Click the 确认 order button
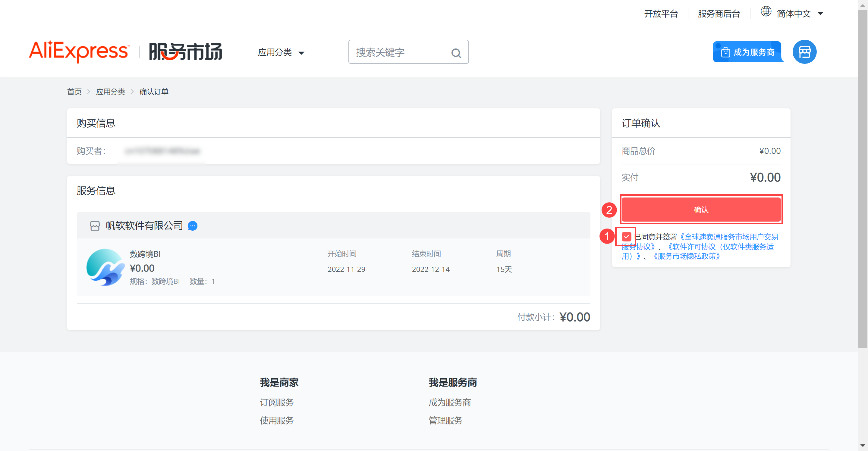Screen dimensions: 868x451 pos(701,210)
